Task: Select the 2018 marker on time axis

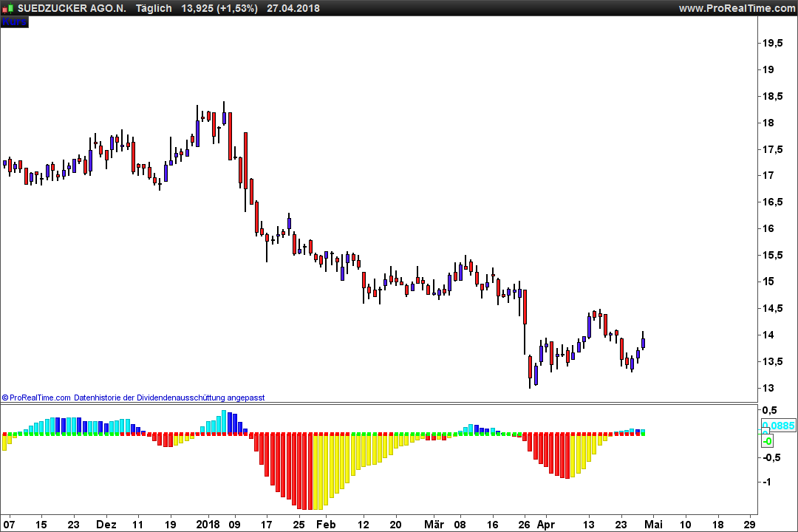Action: point(208,525)
